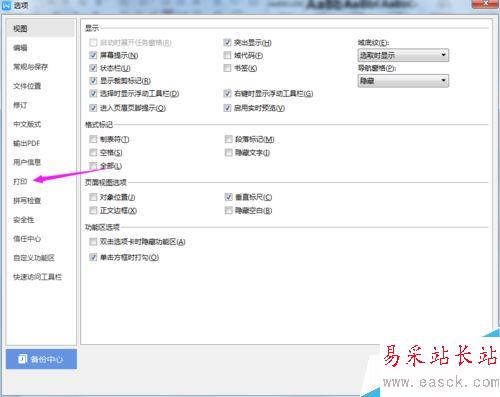
Task: Check 双击选项卡时隐藏功能区(A)
Action: pyautogui.click(x=93, y=242)
